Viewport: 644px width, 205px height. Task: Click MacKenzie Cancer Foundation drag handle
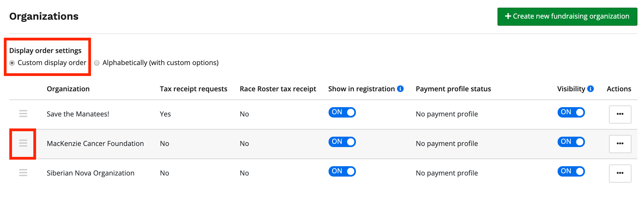[x=23, y=143]
